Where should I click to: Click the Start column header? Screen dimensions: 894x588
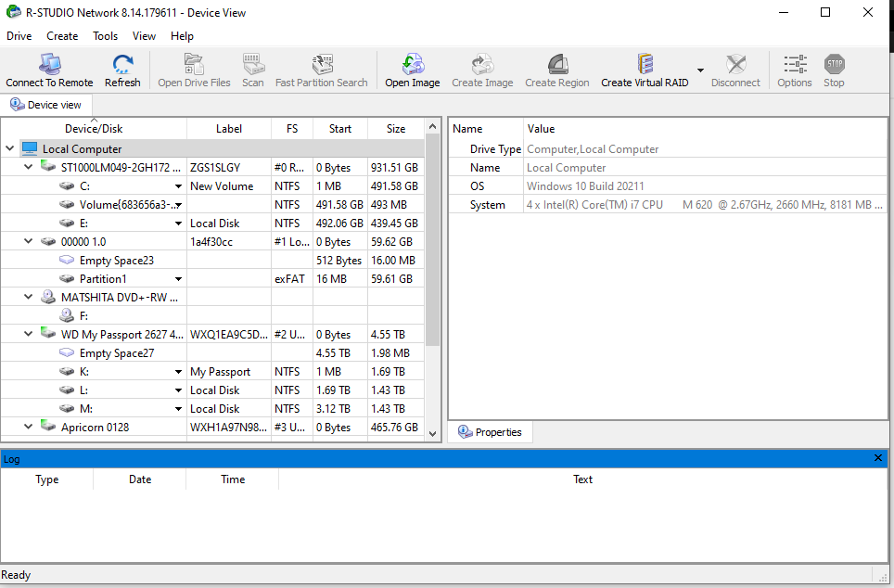click(339, 129)
